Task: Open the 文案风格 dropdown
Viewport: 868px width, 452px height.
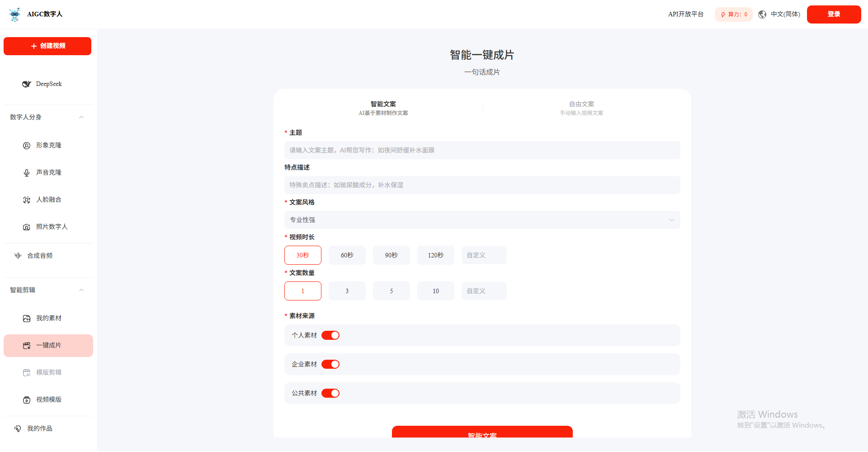Action: [x=482, y=220]
